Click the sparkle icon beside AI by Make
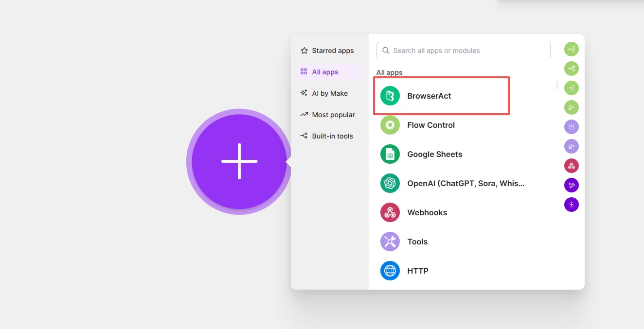Screen dimensions: 644x329 (x=304, y=93)
